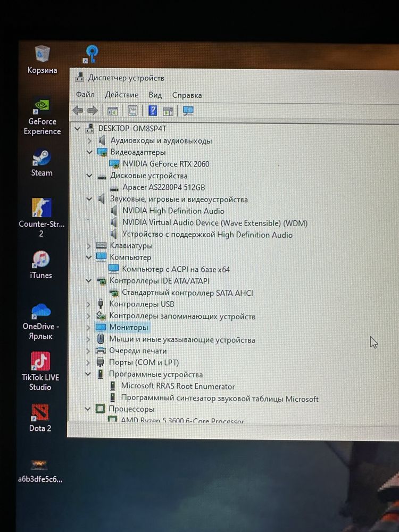This screenshot has height=532, width=399.
Task: Select the a6b3dfe5c6 file on desktop
Action: [x=40, y=471]
